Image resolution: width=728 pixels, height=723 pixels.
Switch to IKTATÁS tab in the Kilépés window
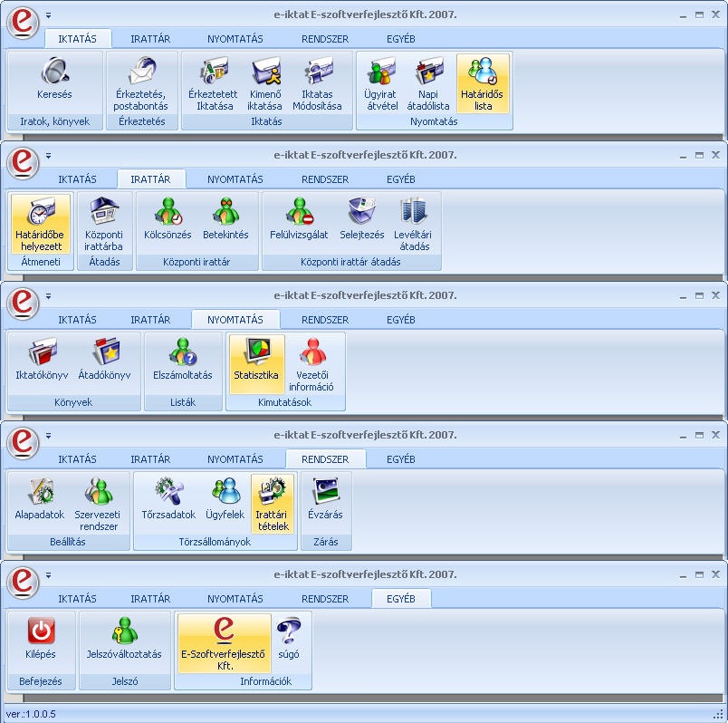78,599
